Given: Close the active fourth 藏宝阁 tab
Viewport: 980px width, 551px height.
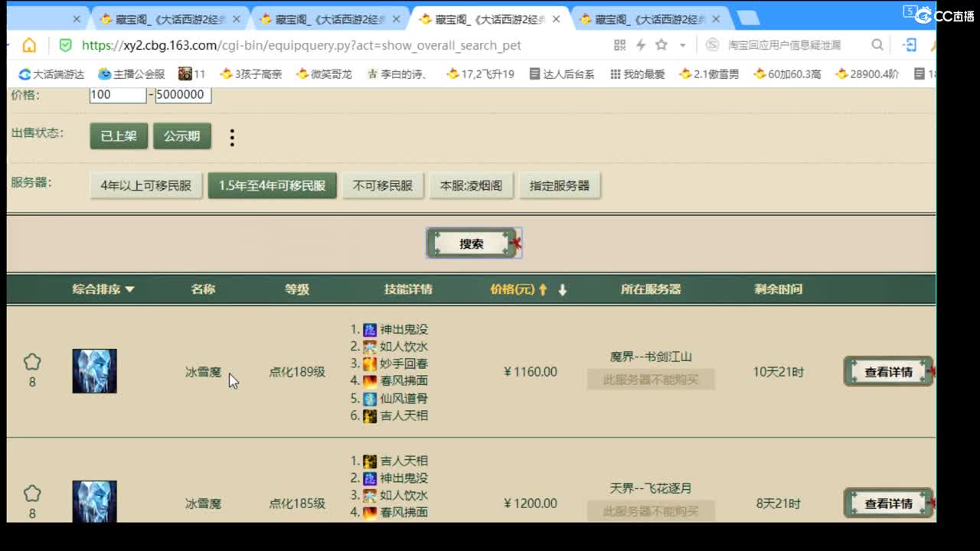Looking at the screenshot, I should point(556,19).
